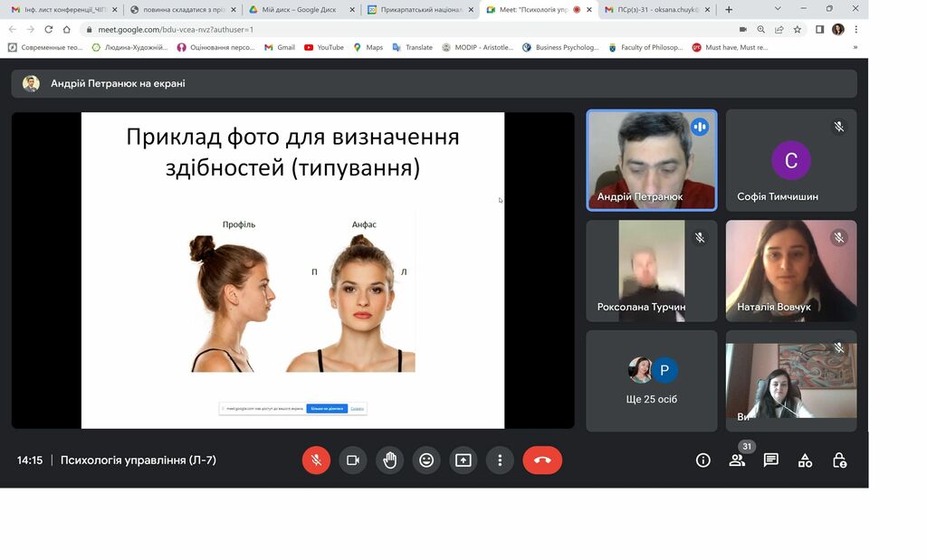Raise hand in the meeting
Screen dimensions: 927x560
click(389, 460)
